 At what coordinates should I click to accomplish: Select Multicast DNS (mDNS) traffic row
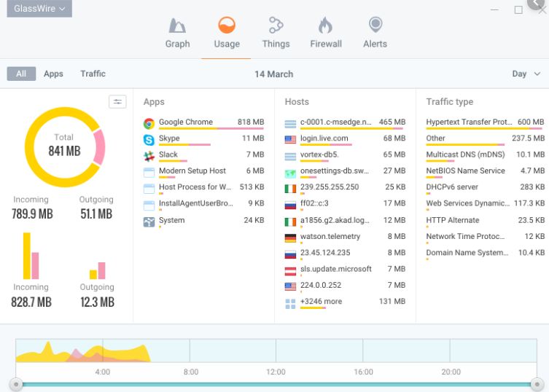coord(486,156)
